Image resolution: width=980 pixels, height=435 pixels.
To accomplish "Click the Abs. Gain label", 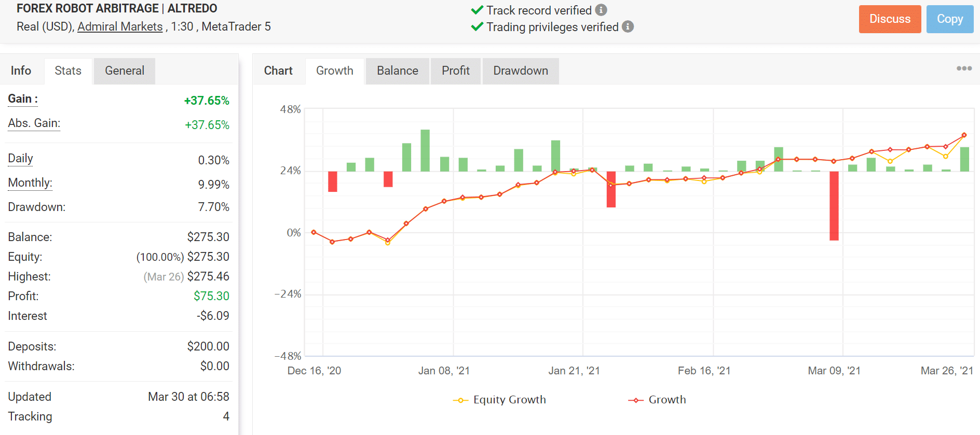I will [x=34, y=123].
